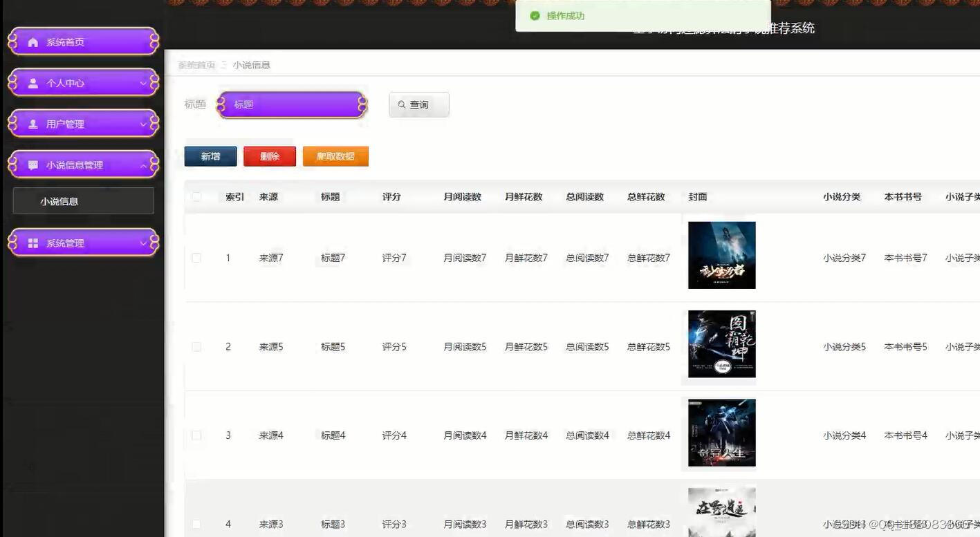Open cover thumbnail in row 标题7
980x537 pixels.
722,255
